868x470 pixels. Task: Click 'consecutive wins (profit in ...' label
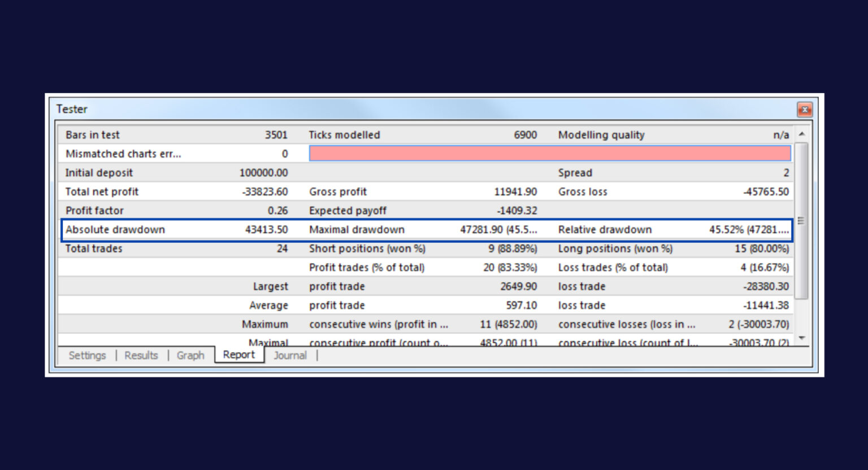379,324
